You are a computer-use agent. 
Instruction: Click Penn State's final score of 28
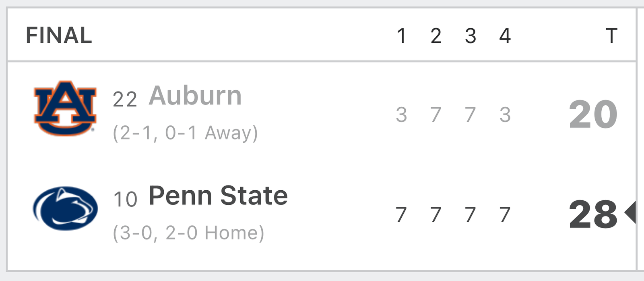point(593,215)
